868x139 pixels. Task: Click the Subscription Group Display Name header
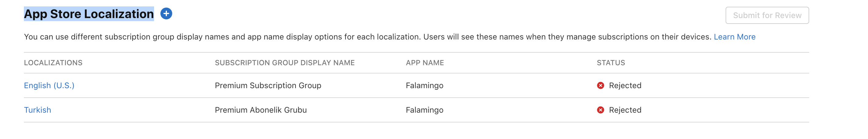[x=285, y=62]
